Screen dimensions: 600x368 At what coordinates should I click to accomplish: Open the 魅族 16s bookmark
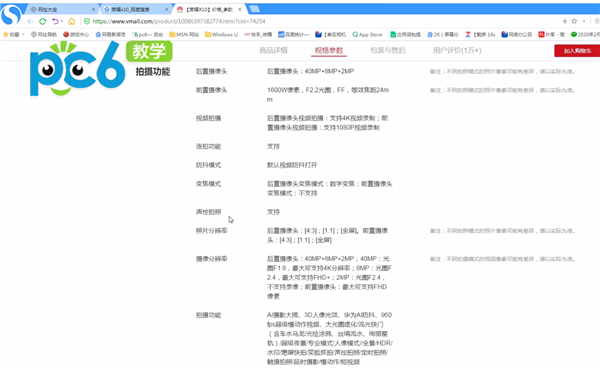click(x=480, y=34)
